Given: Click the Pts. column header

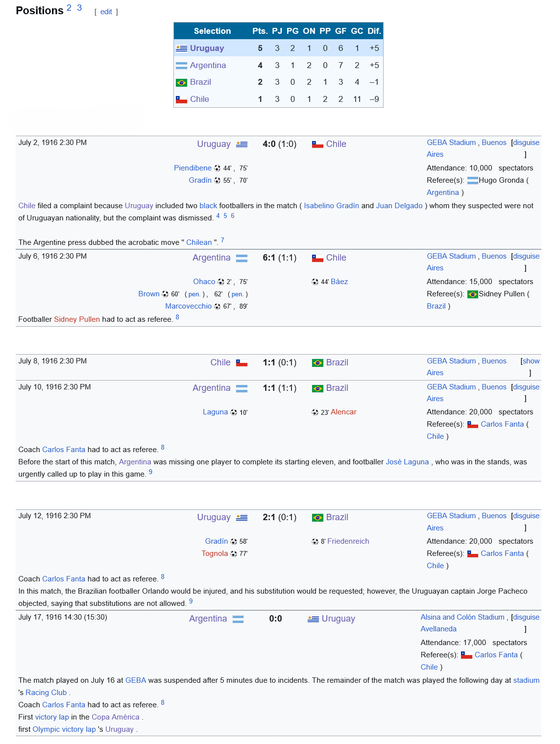Looking at the screenshot, I should (x=260, y=31).
